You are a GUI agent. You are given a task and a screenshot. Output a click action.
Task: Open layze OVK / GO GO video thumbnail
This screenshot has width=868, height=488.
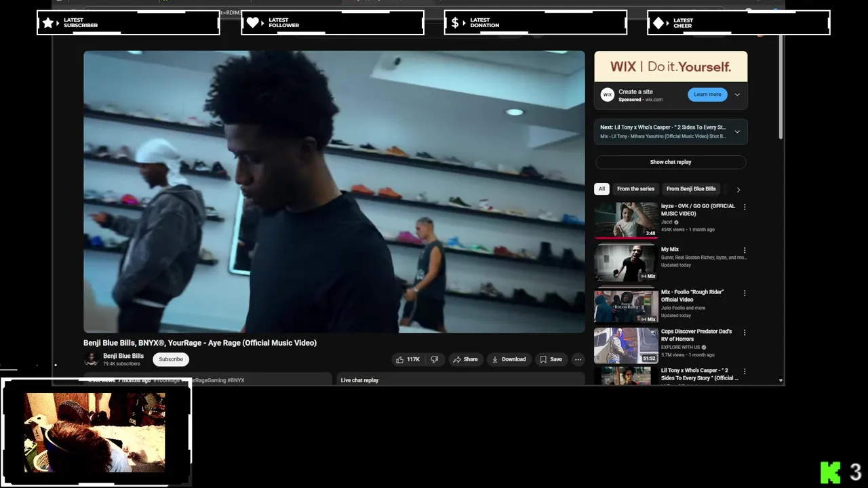pyautogui.click(x=626, y=220)
